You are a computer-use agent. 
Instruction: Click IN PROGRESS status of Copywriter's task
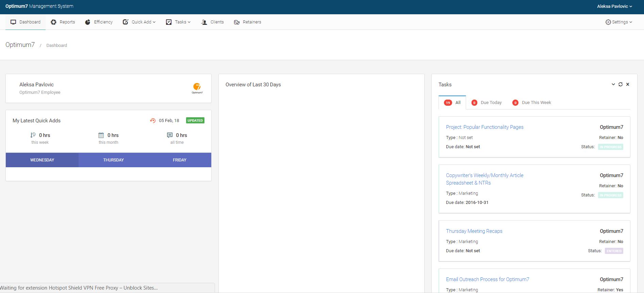pyautogui.click(x=611, y=195)
